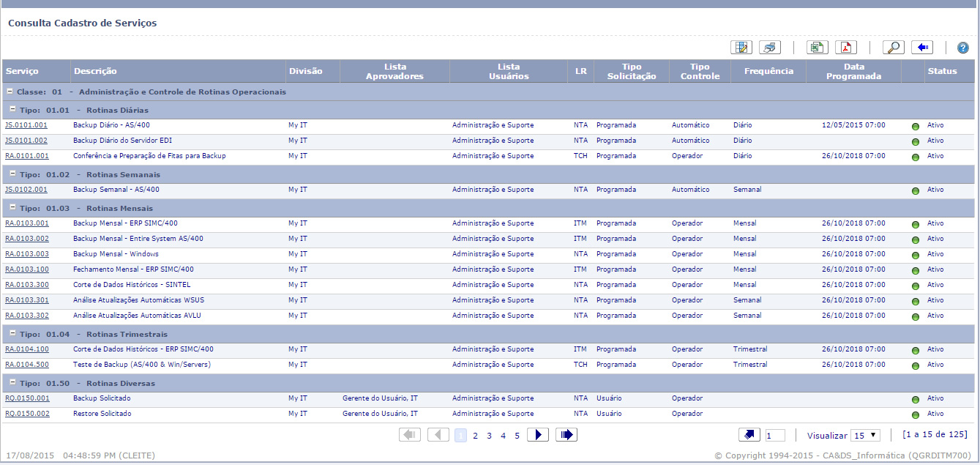Collapse Tipo 01.03 Rotinas Mensais group
Image resolution: width=980 pixels, height=465 pixels.
pyautogui.click(x=12, y=208)
